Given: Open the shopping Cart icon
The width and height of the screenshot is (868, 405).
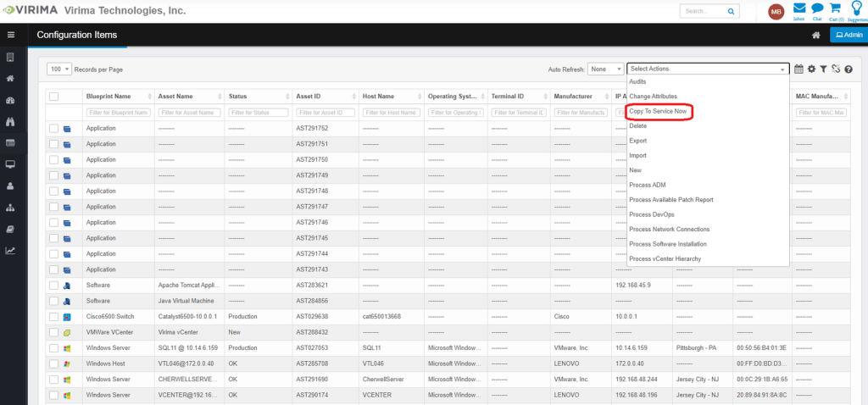Looking at the screenshot, I should click(835, 9).
